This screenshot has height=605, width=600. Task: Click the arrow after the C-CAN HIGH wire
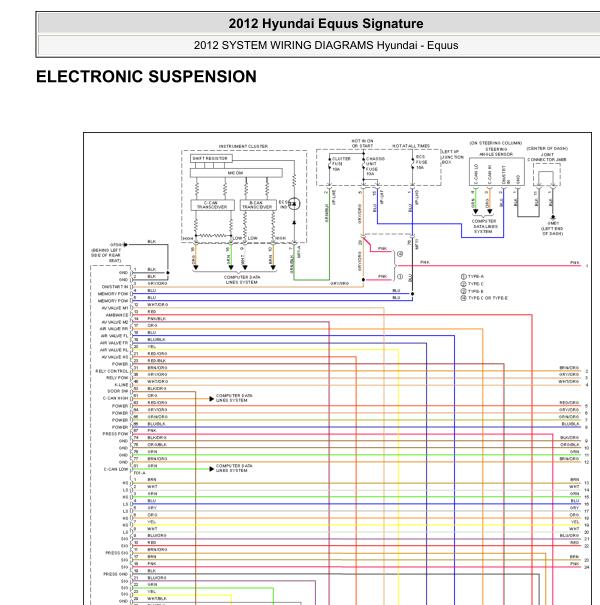(211, 399)
